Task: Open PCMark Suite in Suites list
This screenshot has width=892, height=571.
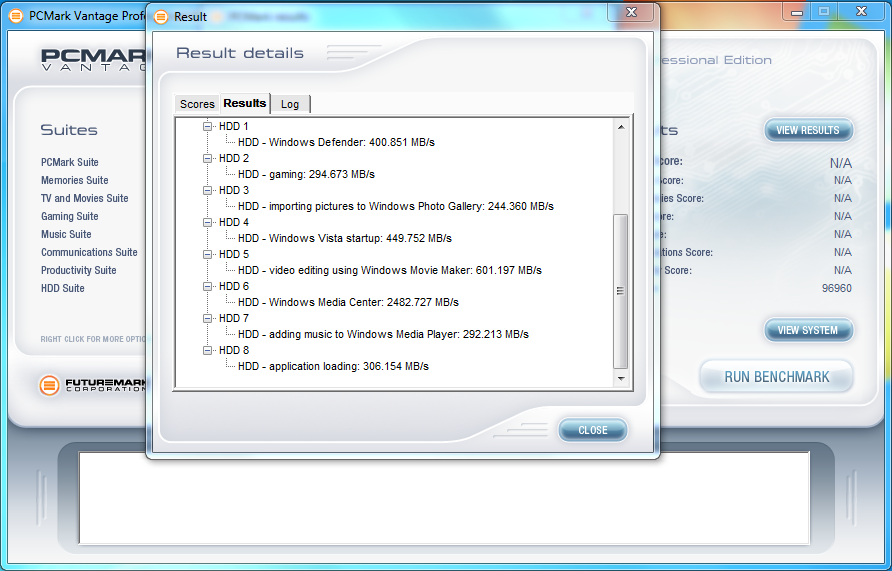Action: (69, 162)
